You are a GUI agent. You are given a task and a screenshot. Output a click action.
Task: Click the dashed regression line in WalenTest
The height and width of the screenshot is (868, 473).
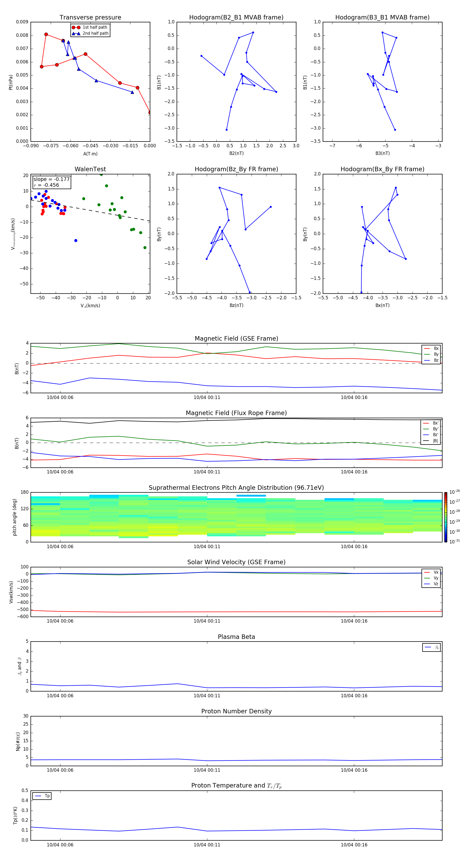pos(90,210)
